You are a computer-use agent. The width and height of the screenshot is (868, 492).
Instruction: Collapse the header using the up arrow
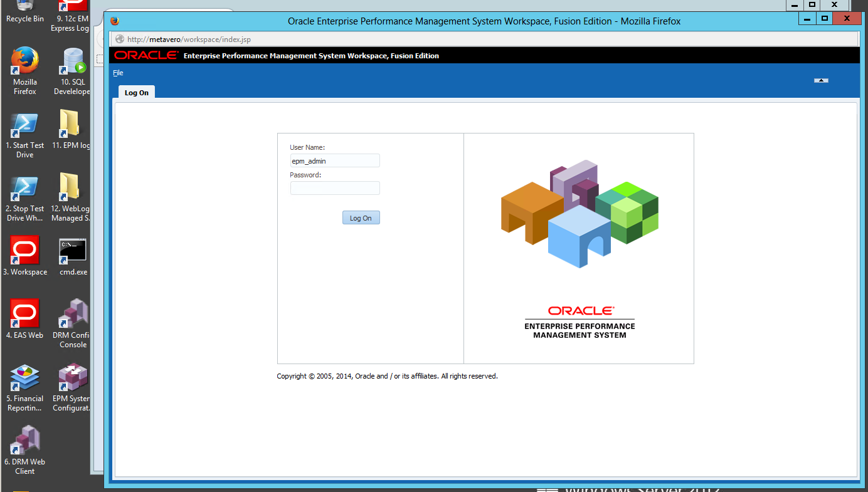click(821, 80)
